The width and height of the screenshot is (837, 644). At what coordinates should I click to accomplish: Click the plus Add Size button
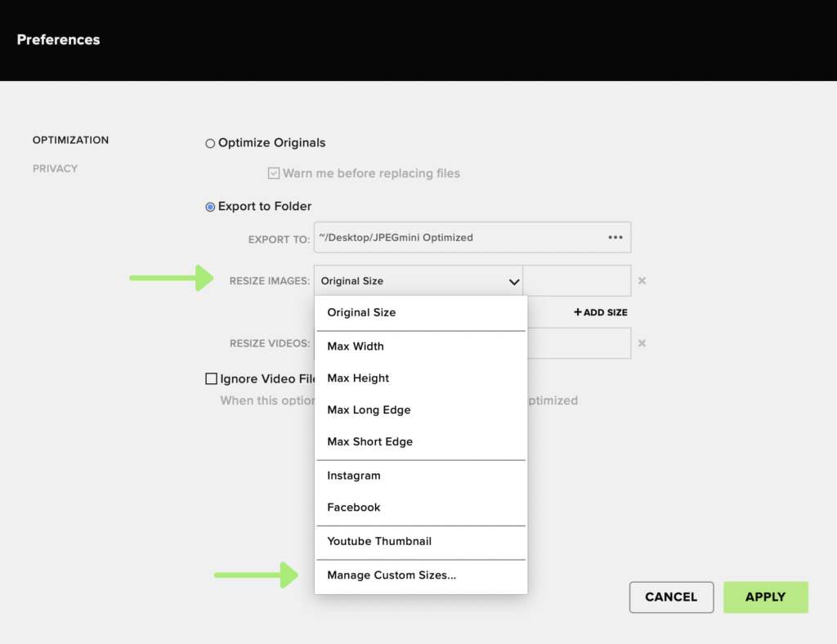(x=601, y=312)
